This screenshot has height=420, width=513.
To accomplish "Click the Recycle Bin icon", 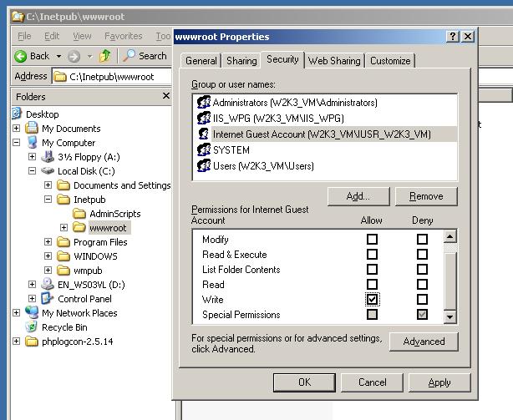I will (32, 326).
